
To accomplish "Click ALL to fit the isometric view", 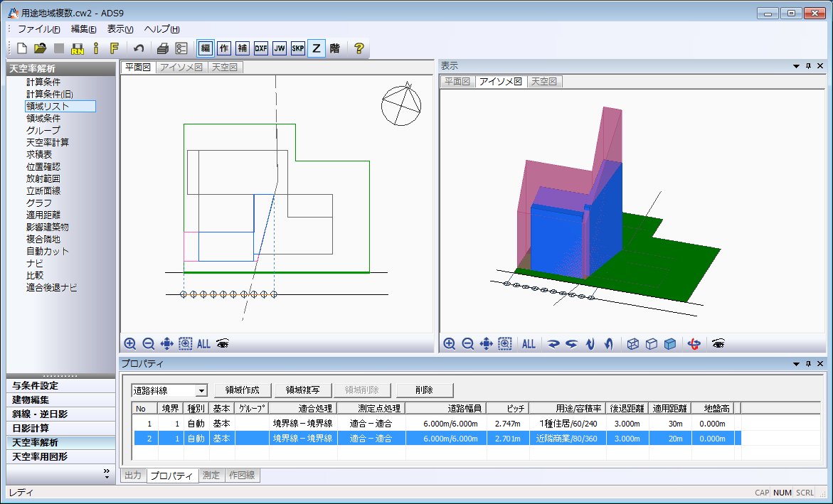I will [529, 343].
